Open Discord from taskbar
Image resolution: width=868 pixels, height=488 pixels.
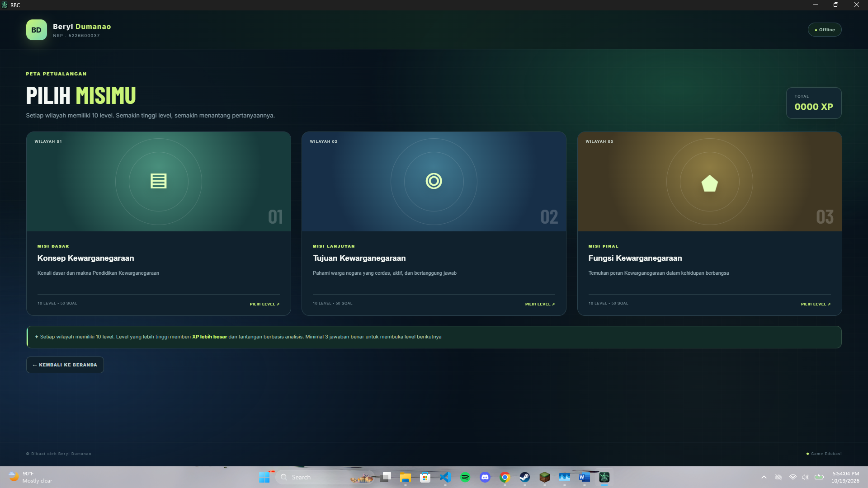pyautogui.click(x=485, y=477)
